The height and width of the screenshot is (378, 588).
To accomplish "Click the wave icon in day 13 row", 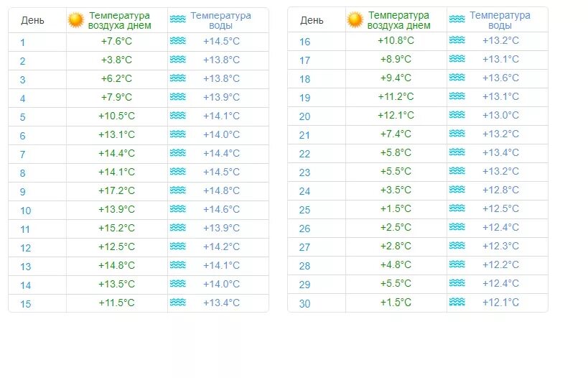I will pyautogui.click(x=178, y=265).
